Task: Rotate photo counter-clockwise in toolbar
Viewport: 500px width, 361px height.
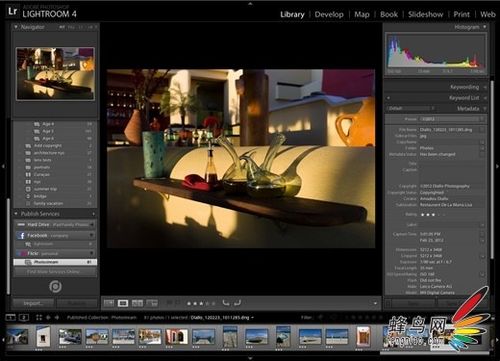Action: tap(226, 303)
